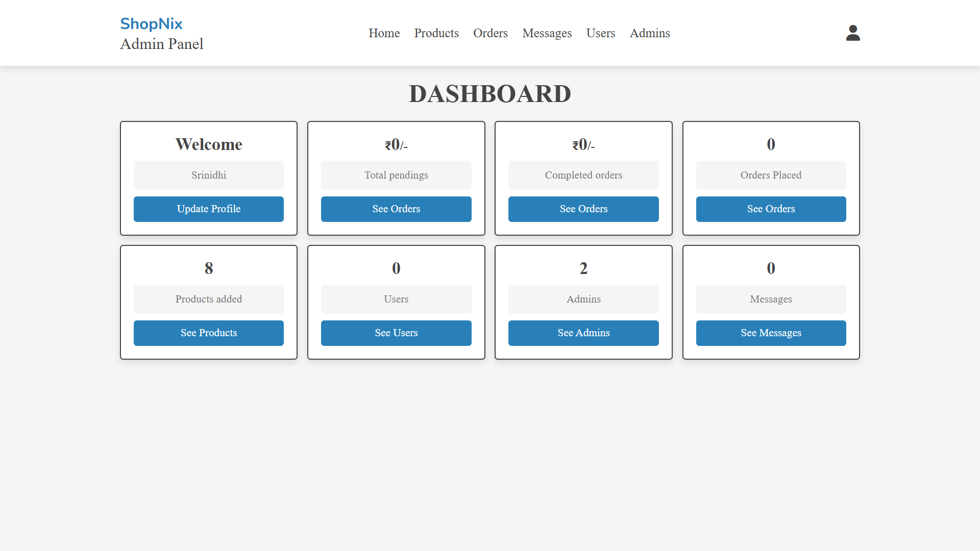Click the Srinidhi name field
The height and width of the screenshot is (551, 980).
(x=209, y=176)
